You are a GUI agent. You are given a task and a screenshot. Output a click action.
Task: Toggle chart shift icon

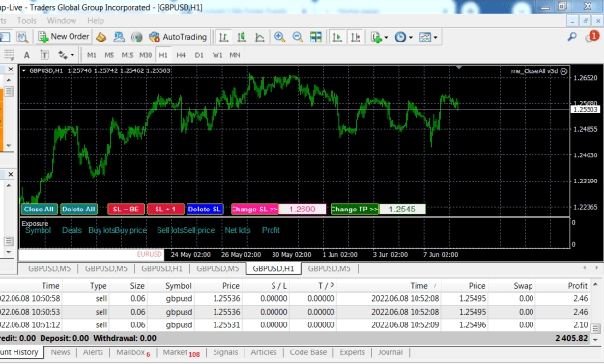[356, 37]
